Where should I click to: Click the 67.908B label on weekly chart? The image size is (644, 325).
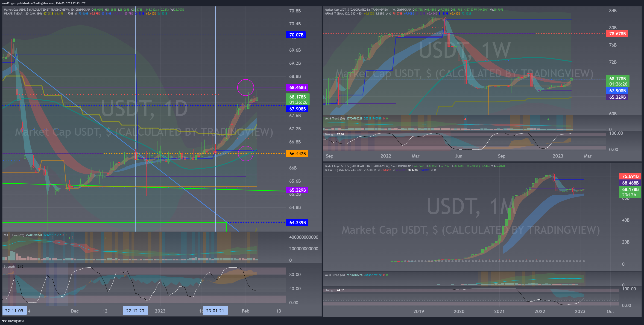click(617, 91)
